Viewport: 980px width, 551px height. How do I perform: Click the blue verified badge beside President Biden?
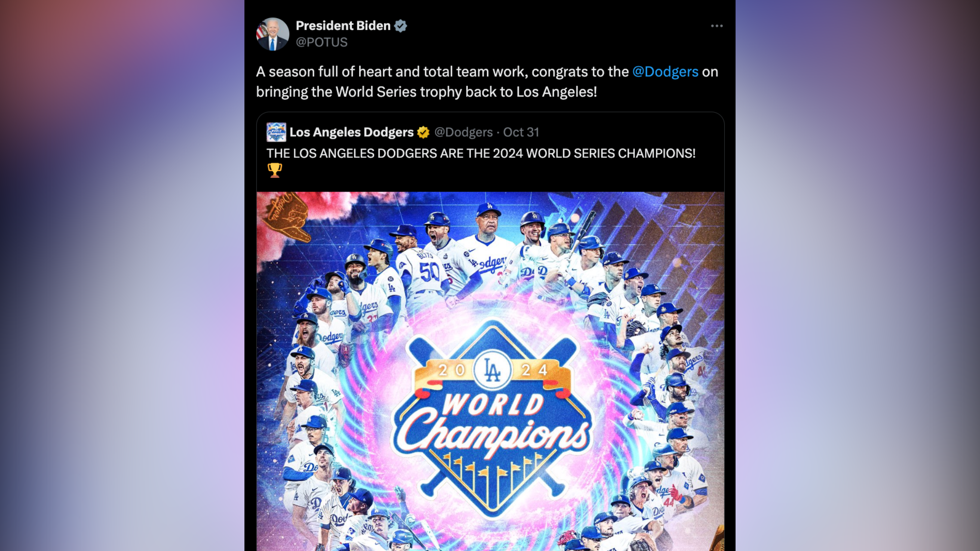(x=401, y=26)
